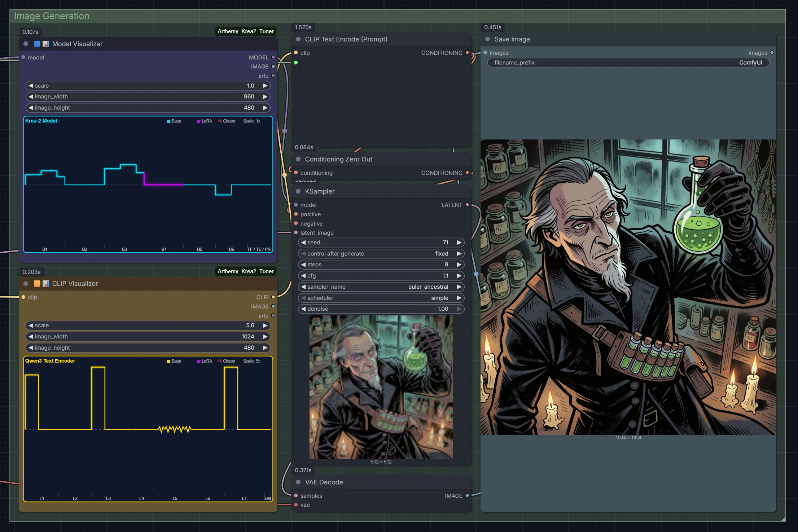Increase Model Visualizer image_height with right arrow
This screenshot has height=532, width=798.
pyautogui.click(x=265, y=108)
